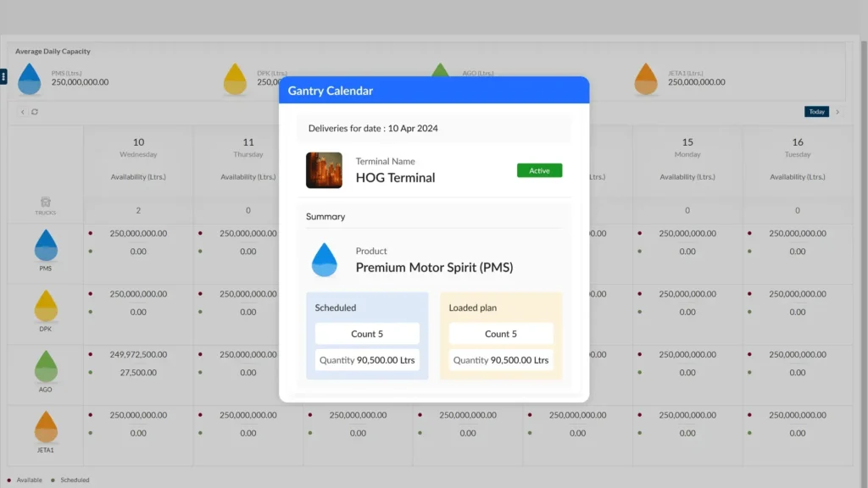Click the orange JETA1 droplet in capacity header
This screenshot has width=868, height=488.
point(646,78)
